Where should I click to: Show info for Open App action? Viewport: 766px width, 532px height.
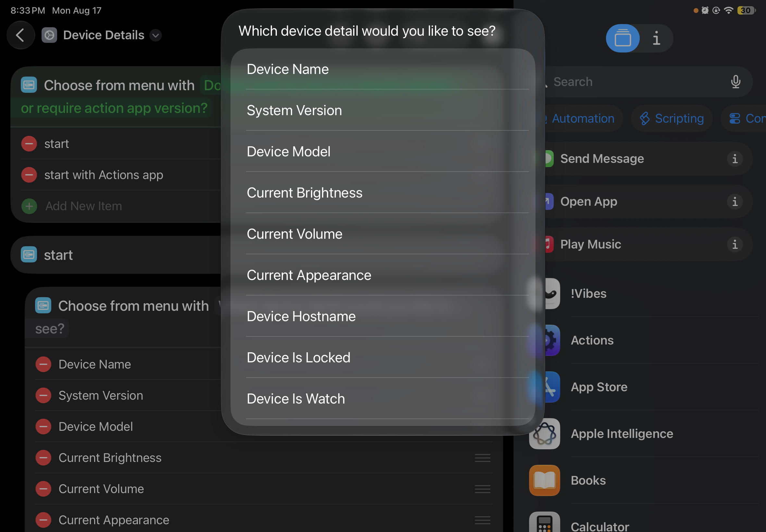click(x=735, y=201)
